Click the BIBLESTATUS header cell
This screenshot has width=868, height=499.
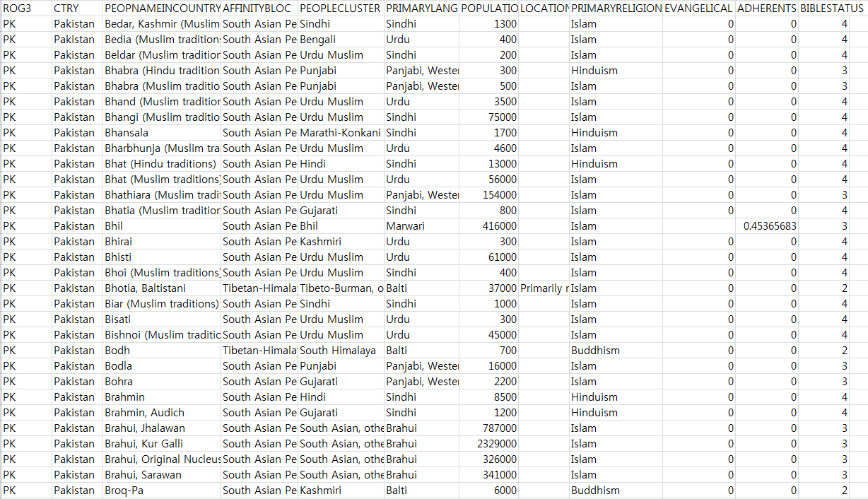(x=833, y=8)
